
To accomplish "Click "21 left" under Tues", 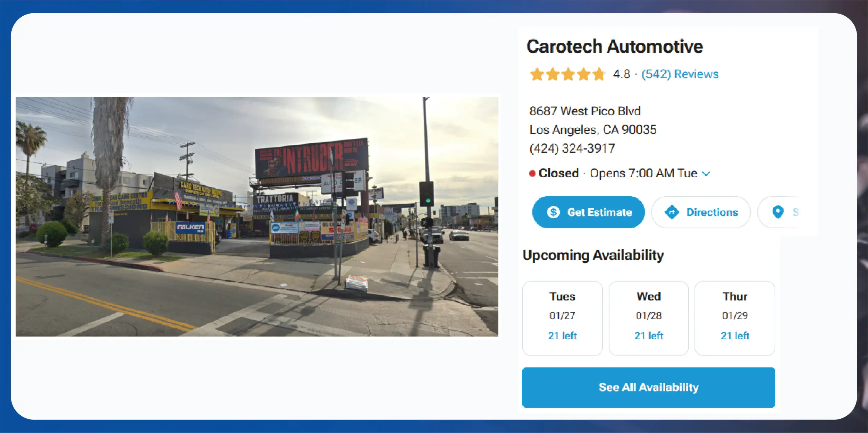I will pyautogui.click(x=562, y=336).
